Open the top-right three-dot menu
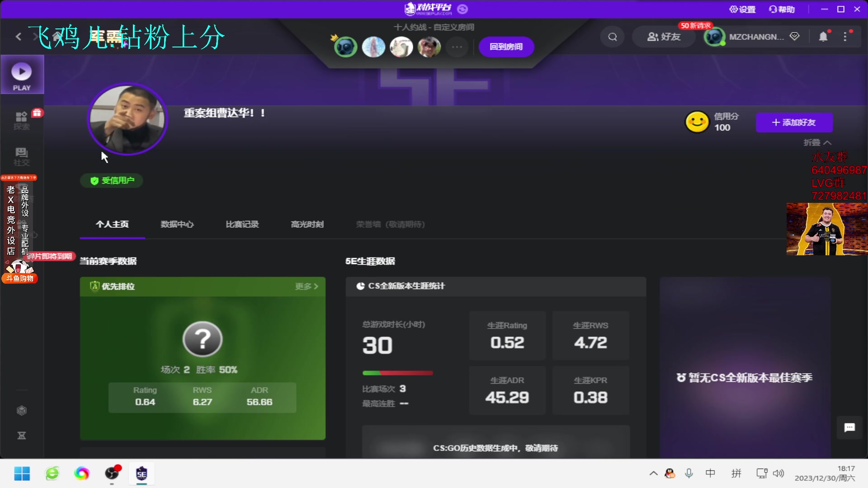 coord(846,37)
